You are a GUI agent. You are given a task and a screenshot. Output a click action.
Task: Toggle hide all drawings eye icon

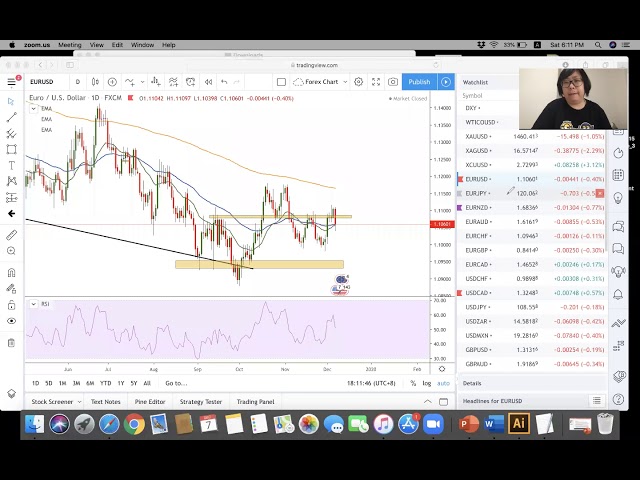coord(11,322)
